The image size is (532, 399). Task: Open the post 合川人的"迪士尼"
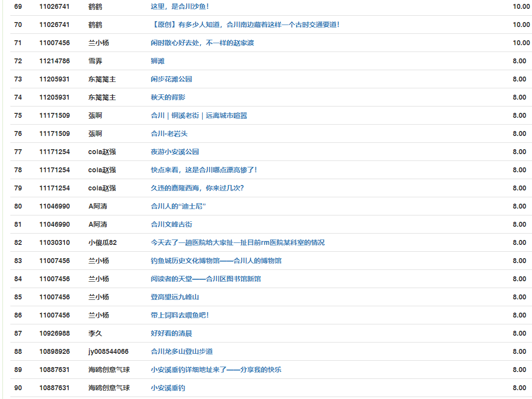pos(178,207)
